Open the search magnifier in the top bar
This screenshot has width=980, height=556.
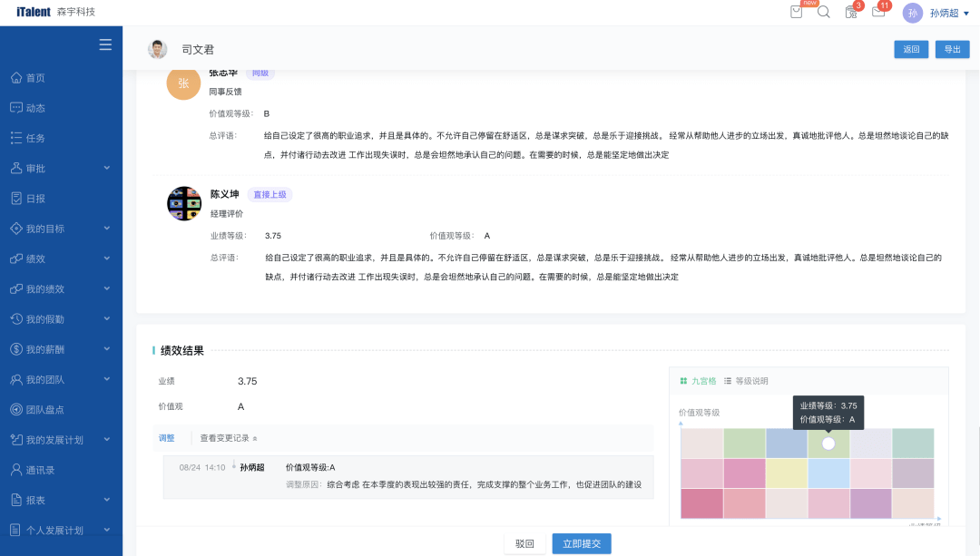[x=824, y=12]
